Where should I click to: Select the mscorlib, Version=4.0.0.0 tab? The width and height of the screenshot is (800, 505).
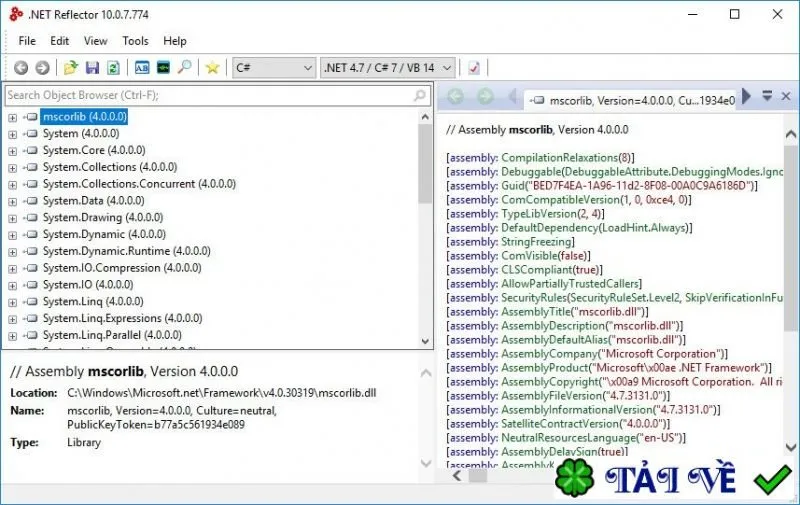click(x=633, y=100)
